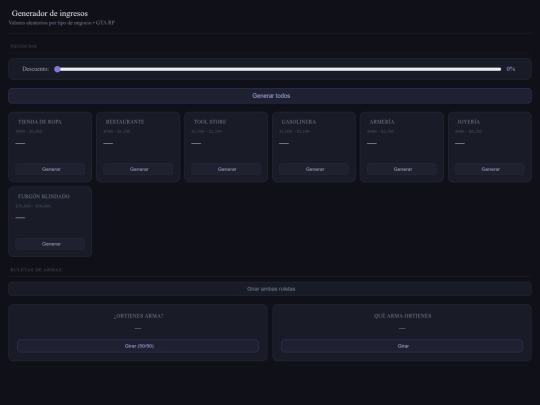This screenshot has height=405, width=540.
Task: Click the middle of the Descuento slider track
Action: 278,69
